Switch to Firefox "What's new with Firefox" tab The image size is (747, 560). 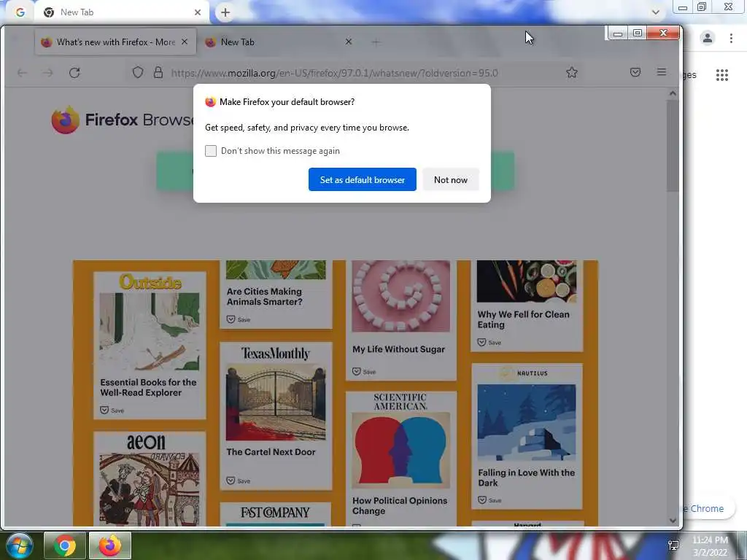(x=115, y=42)
